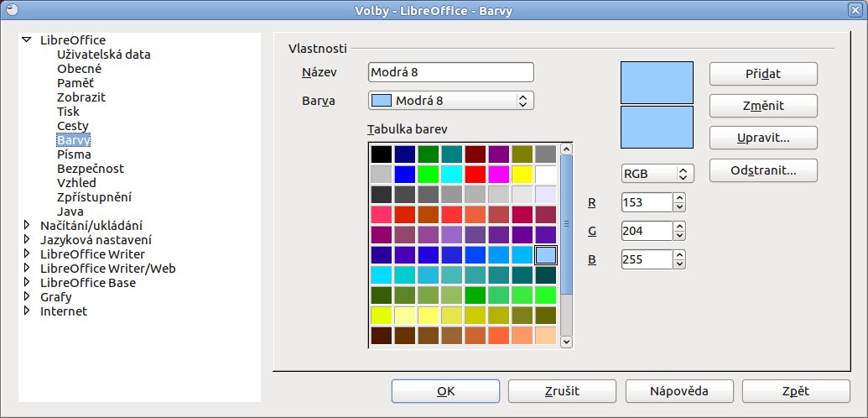Open the Paměť settings page
The image size is (868, 418).
point(75,83)
